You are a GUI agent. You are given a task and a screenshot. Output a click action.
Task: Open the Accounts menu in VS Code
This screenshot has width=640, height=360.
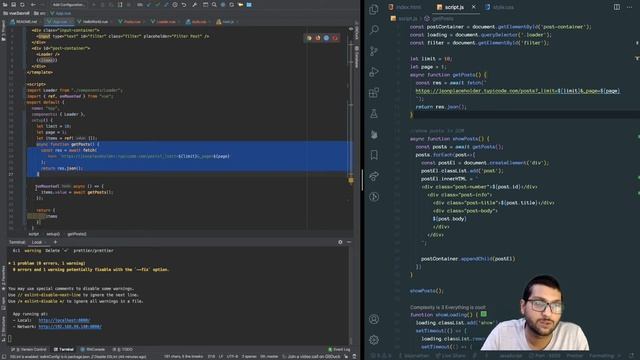click(x=373, y=319)
